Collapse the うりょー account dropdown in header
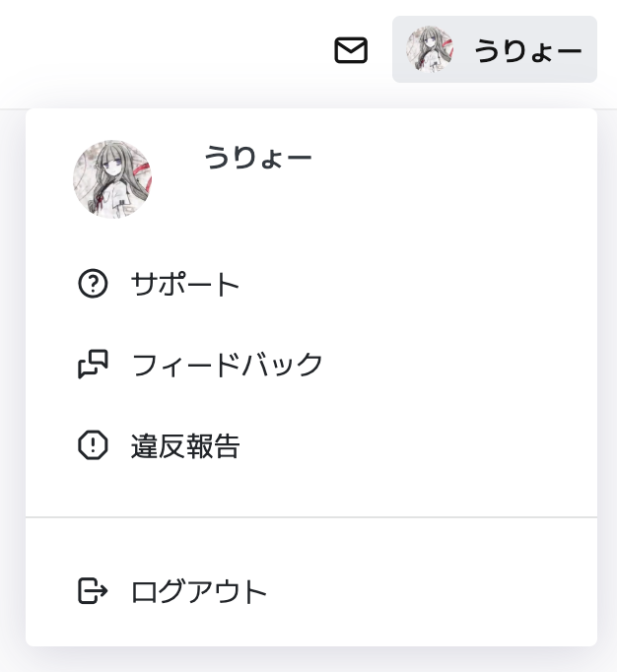This screenshot has height=672, width=617. tap(494, 49)
